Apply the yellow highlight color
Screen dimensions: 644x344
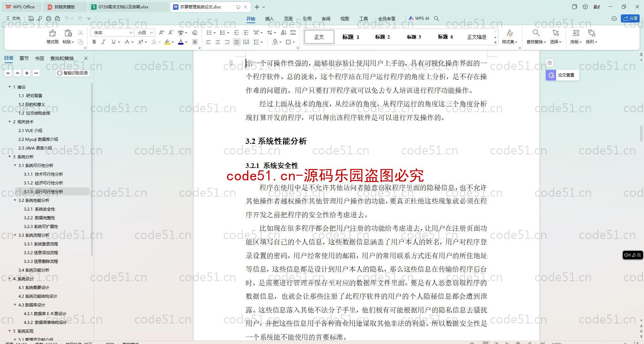pyautogui.click(x=167, y=42)
